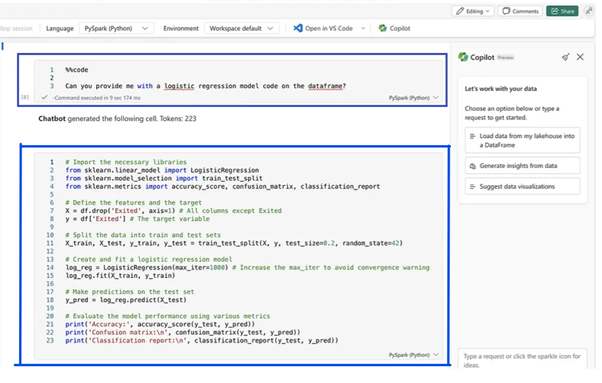Change first cell's PySpark (Python) language selector
The image size is (602, 383).
click(413, 98)
